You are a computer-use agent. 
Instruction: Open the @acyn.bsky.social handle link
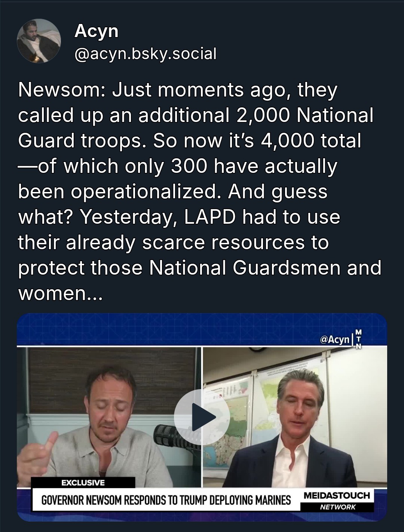tap(146, 54)
